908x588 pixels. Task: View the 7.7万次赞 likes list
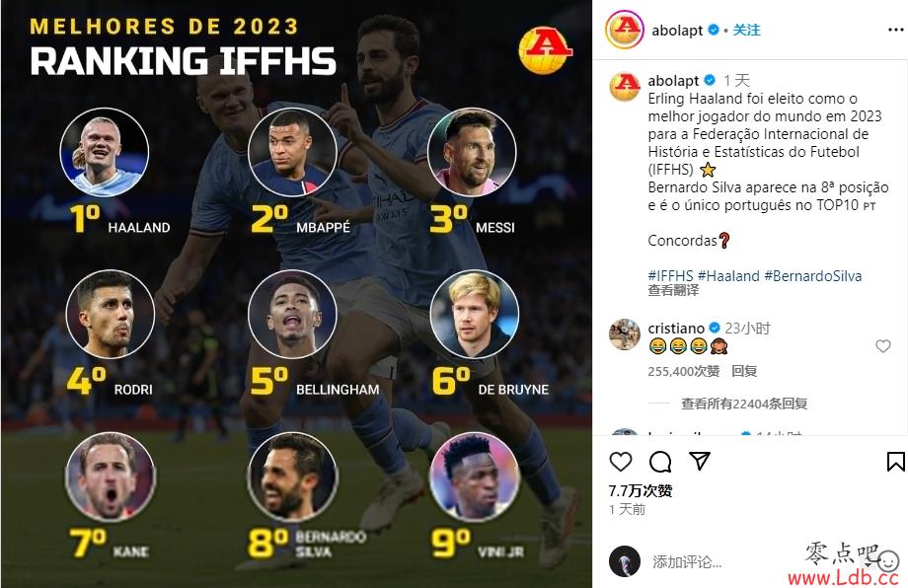(641, 490)
